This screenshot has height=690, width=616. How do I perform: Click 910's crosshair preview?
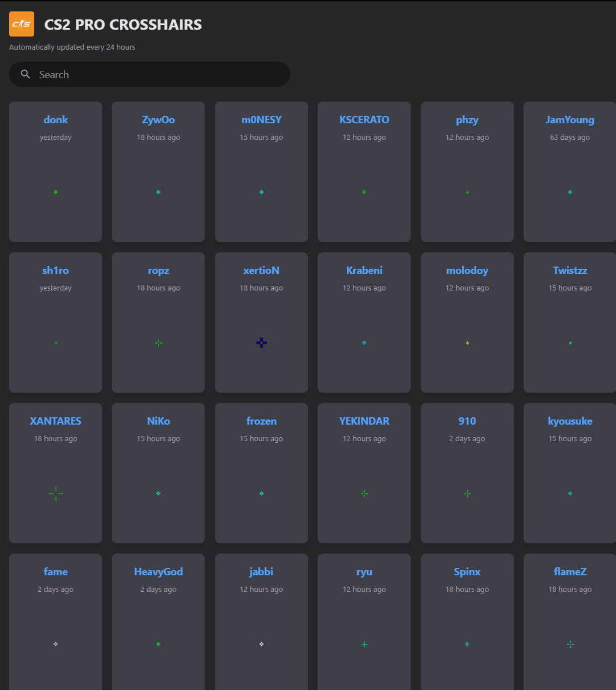pyautogui.click(x=467, y=494)
